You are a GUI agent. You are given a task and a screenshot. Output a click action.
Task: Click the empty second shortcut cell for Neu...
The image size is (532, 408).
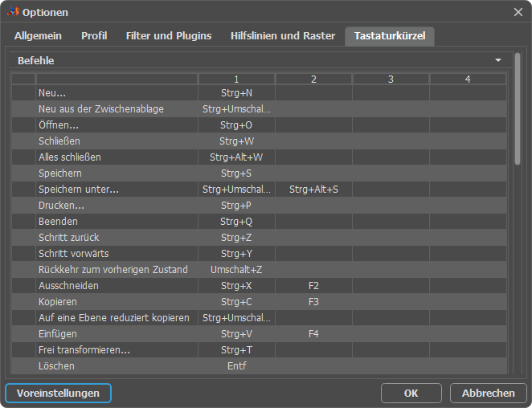coord(313,93)
